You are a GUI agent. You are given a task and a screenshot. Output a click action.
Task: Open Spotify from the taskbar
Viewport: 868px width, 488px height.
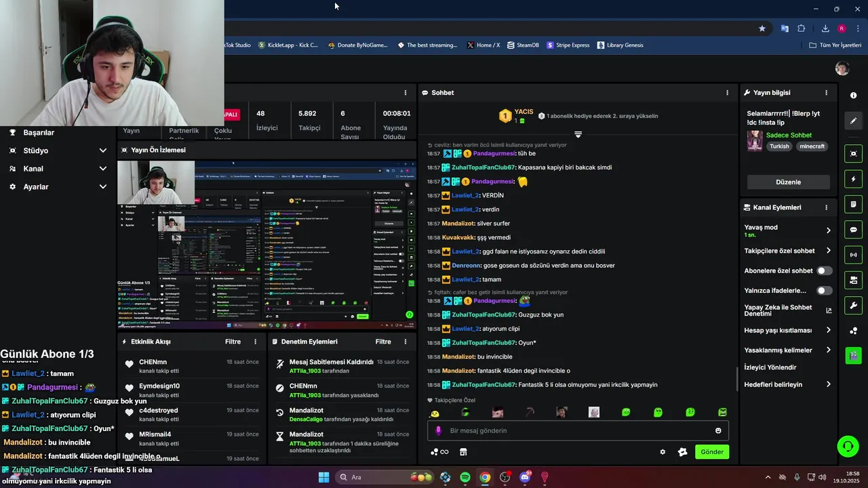[465, 477]
